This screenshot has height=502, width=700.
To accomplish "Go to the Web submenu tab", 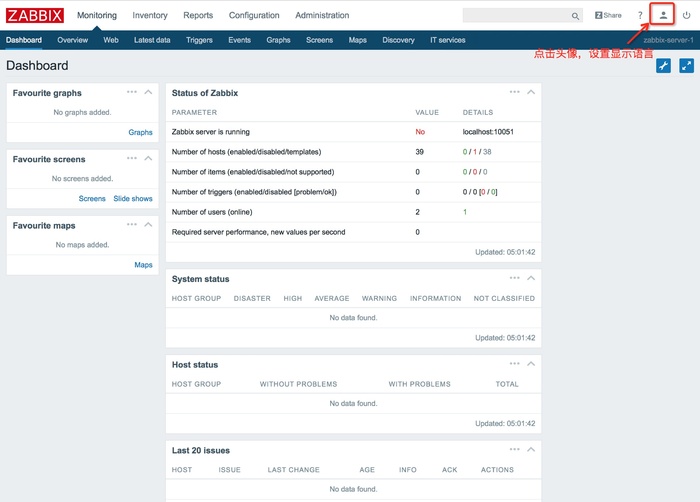I will (x=111, y=40).
